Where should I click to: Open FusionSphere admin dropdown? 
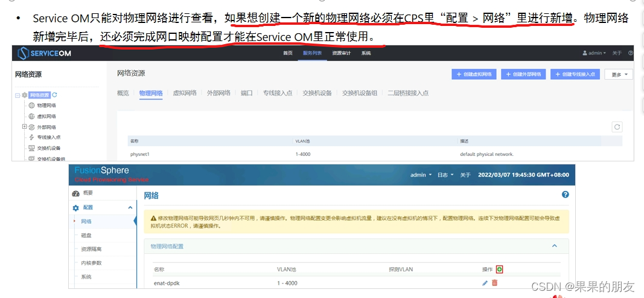point(421,175)
